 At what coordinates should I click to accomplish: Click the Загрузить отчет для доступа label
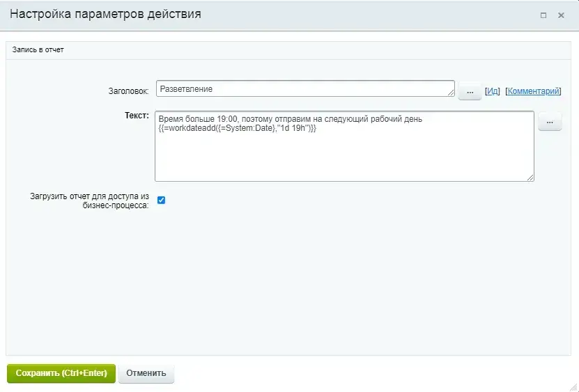89,201
